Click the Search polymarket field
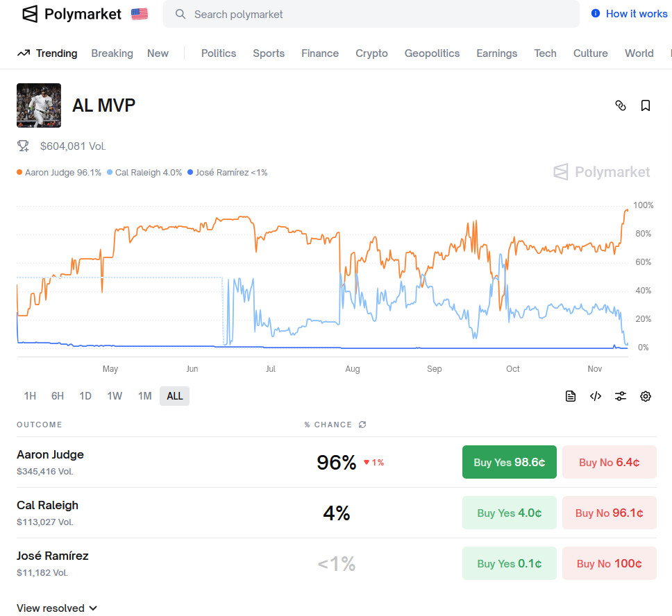 371,14
